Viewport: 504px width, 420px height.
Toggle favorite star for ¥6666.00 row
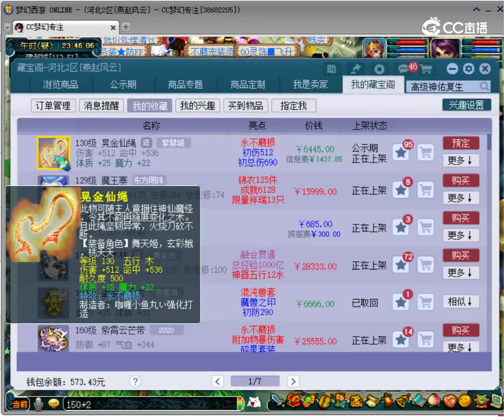coord(401,302)
